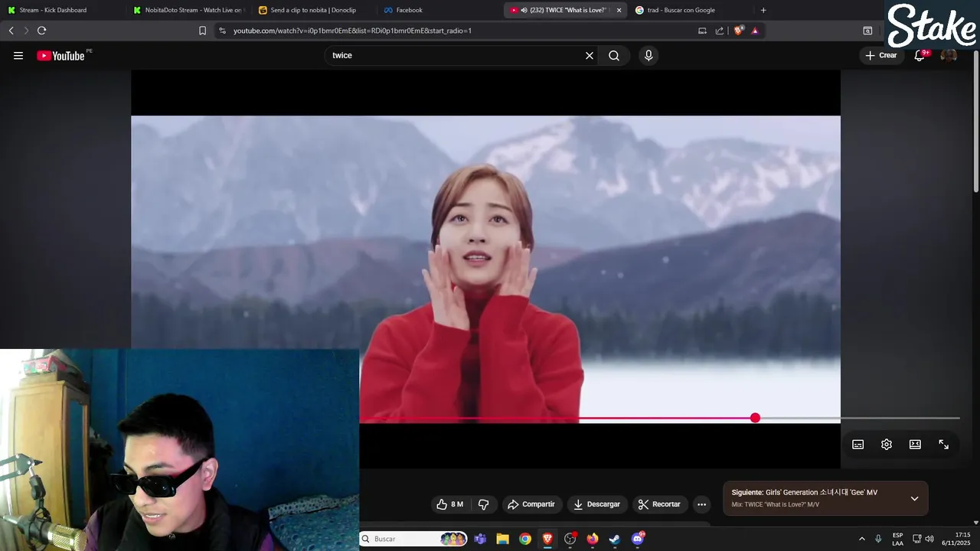The width and height of the screenshot is (980, 551).
Task: Open more actions ellipsis menu
Action: 701,504
